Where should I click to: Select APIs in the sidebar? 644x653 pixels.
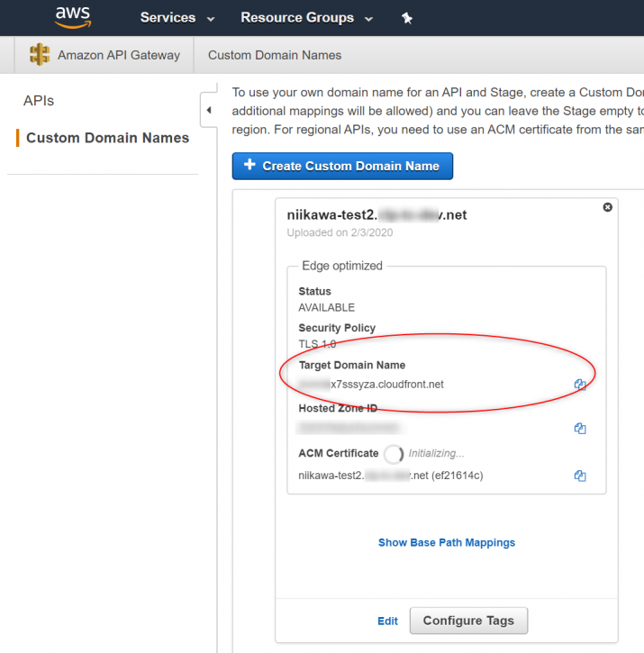[x=39, y=100]
